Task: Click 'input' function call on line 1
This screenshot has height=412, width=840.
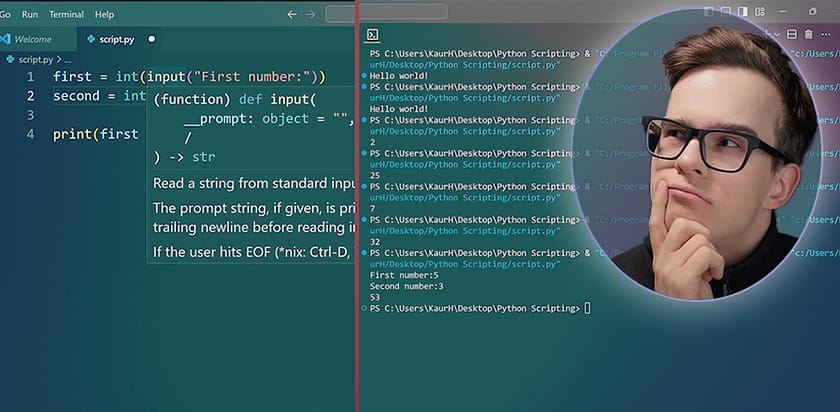Action: pyautogui.click(x=166, y=77)
